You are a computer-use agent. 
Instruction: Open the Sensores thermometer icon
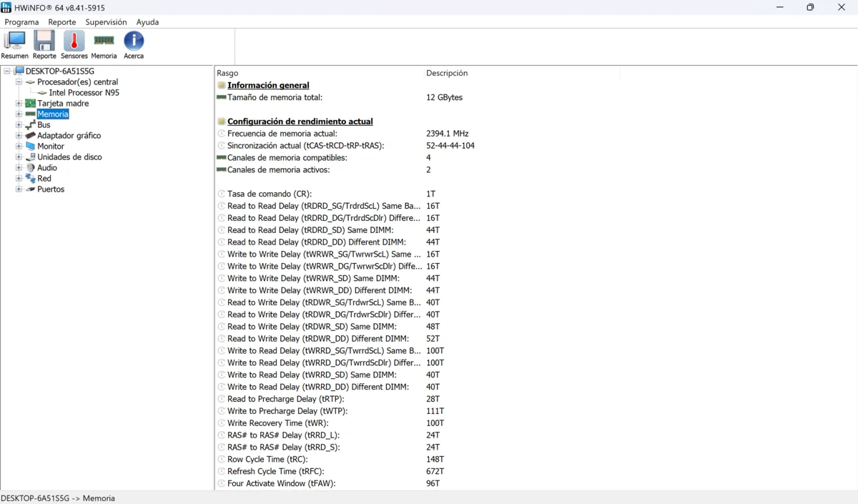(x=74, y=41)
